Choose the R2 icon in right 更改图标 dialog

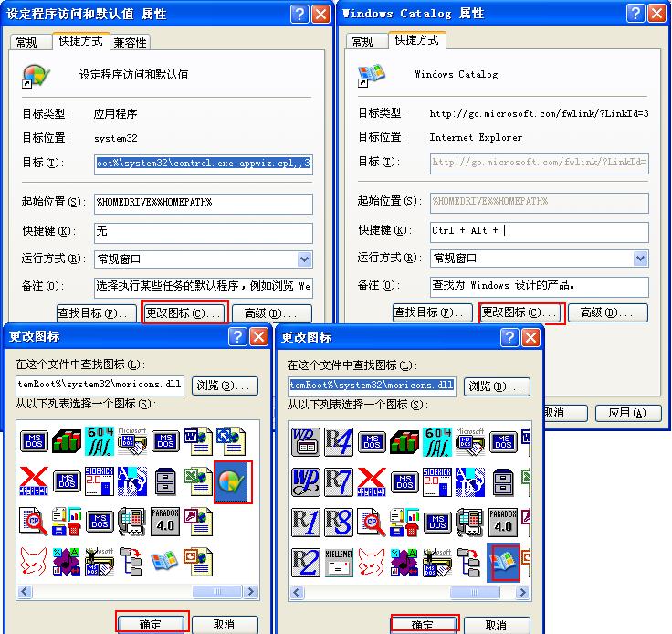pos(306,563)
